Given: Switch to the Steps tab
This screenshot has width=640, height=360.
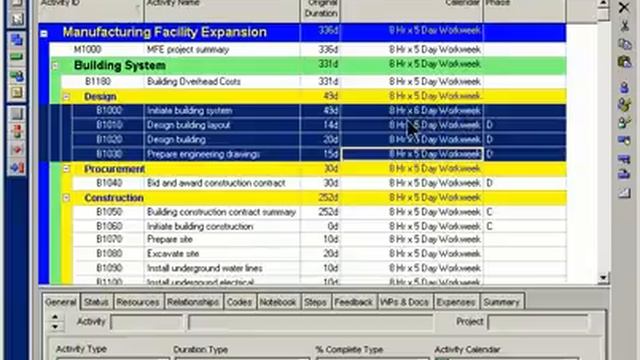Looking at the screenshot, I should pos(316,302).
